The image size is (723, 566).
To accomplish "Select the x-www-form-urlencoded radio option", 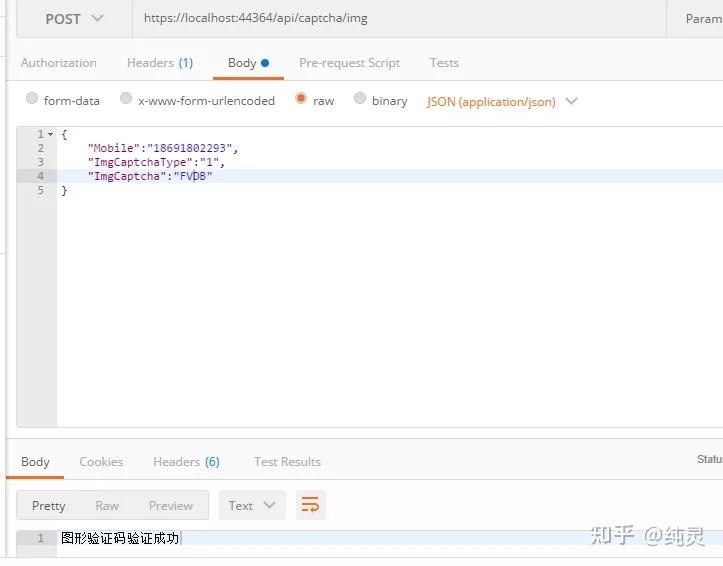I will click(x=126, y=98).
